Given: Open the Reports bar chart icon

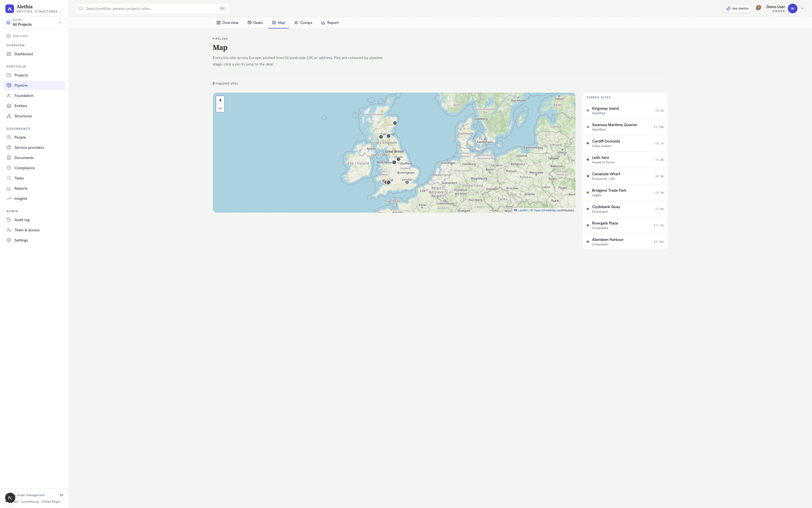Looking at the screenshot, I should [x=9, y=188].
